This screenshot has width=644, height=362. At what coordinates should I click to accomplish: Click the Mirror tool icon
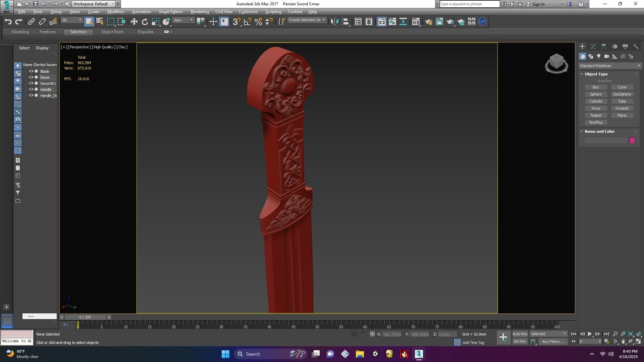tap(334, 22)
